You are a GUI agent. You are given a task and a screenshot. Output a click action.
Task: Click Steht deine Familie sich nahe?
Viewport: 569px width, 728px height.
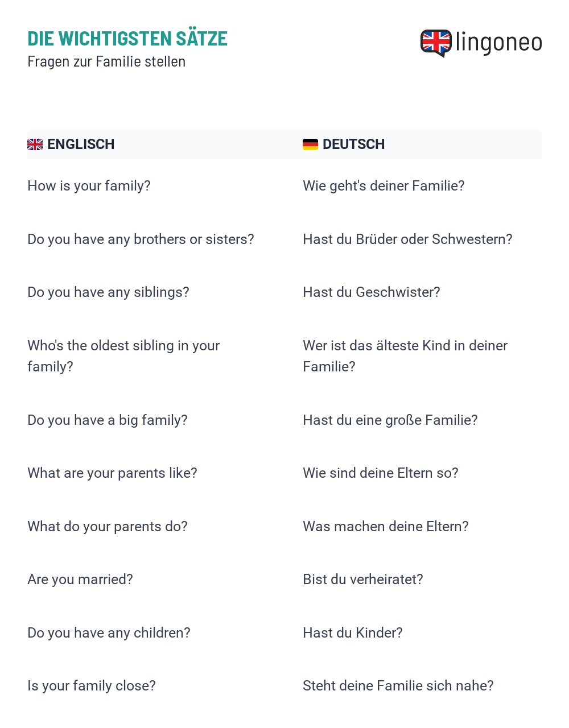(398, 686)
